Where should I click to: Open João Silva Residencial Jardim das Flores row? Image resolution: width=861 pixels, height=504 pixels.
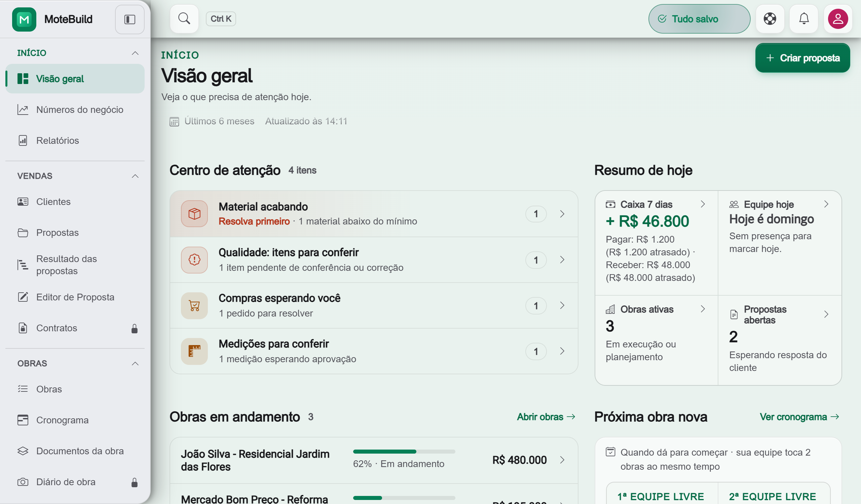[374, 460]
